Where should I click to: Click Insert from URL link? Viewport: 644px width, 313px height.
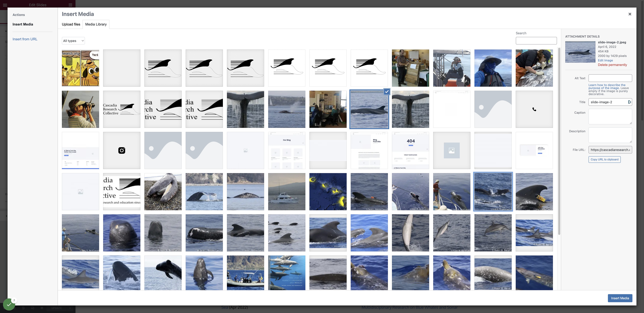25,39
